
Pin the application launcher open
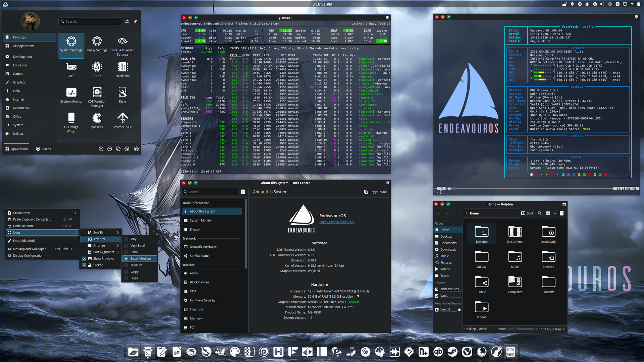(135, 21)
